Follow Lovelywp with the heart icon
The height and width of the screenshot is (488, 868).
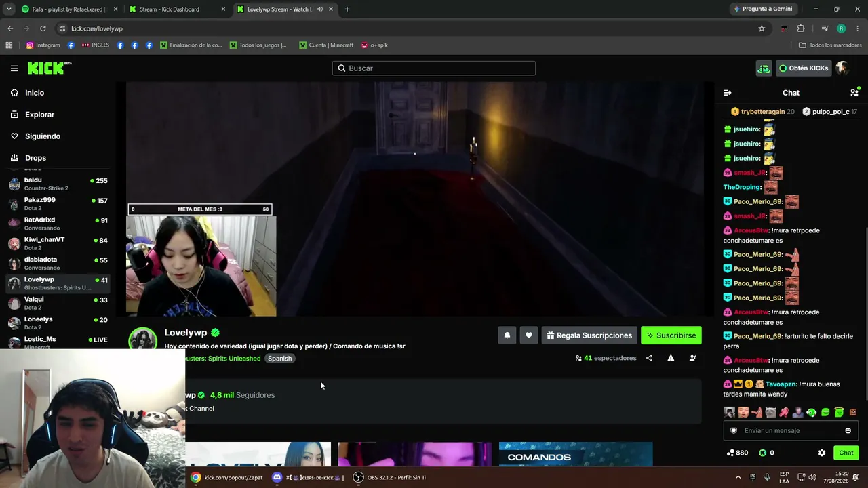tap(529, 335)
